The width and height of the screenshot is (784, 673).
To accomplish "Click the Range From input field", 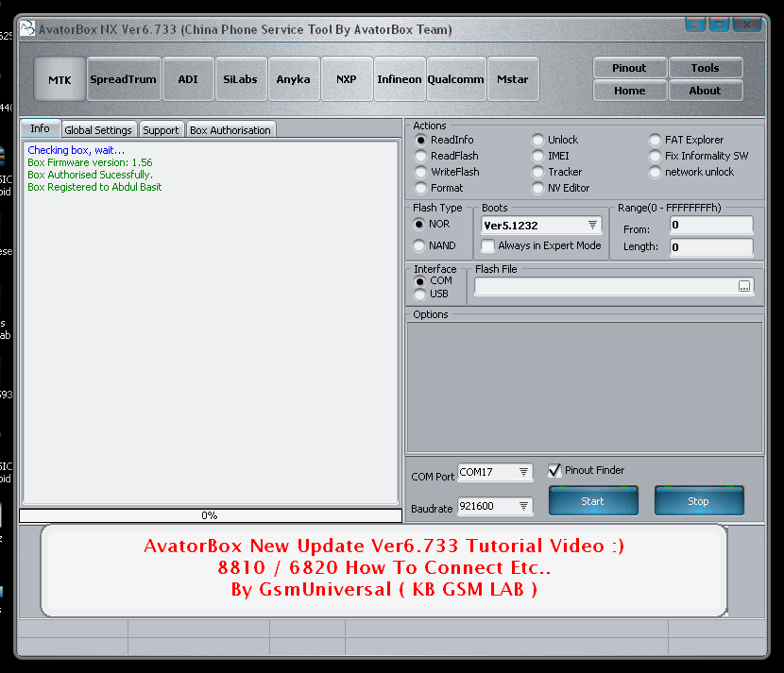I will pyautogui.click(x=711, y=225).
